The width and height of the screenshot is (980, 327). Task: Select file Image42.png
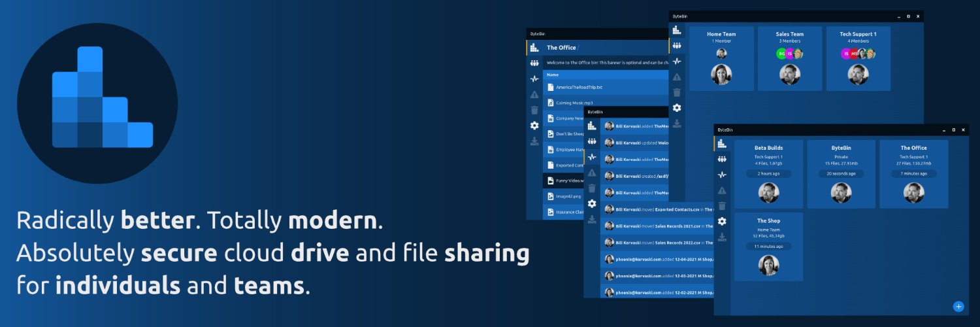click(564, 197)
